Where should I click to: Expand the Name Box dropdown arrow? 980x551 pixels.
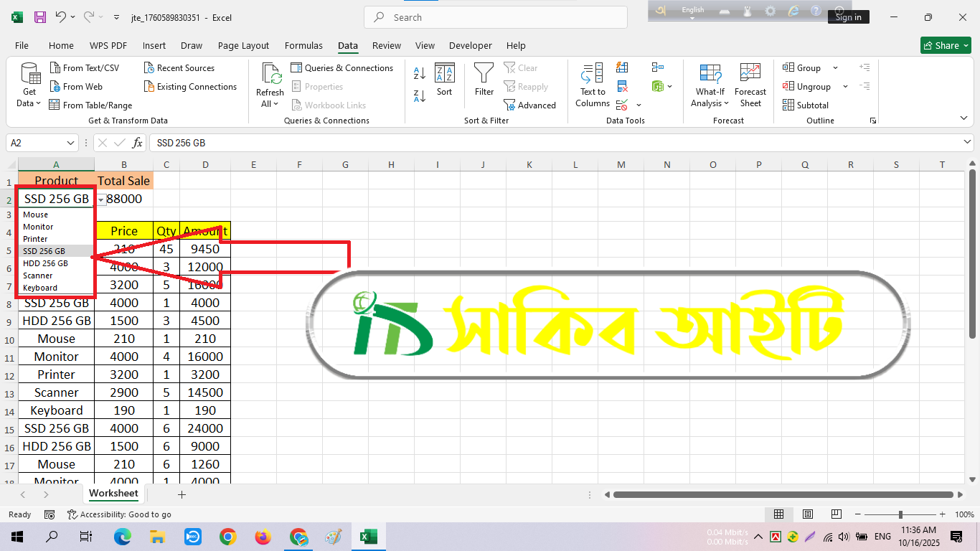[70, 143]
